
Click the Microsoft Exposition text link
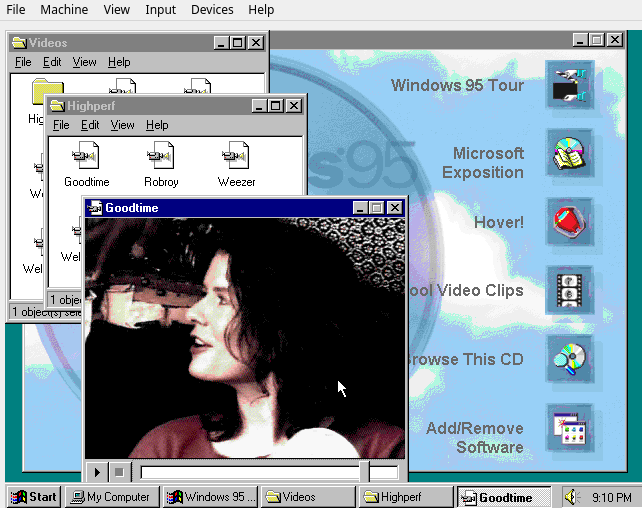coord(483,163)
